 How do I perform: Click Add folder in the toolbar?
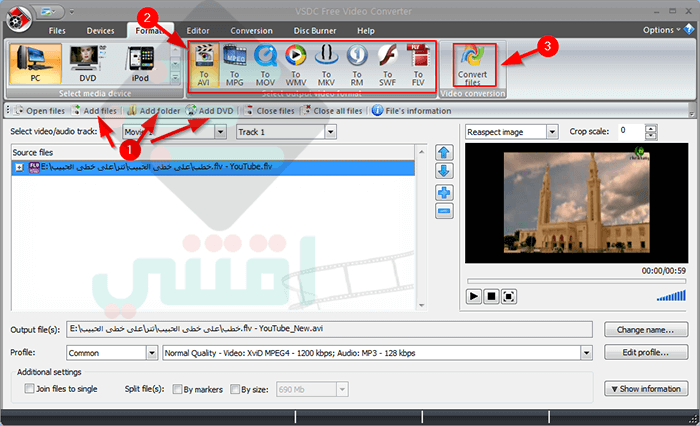(154, 111)
